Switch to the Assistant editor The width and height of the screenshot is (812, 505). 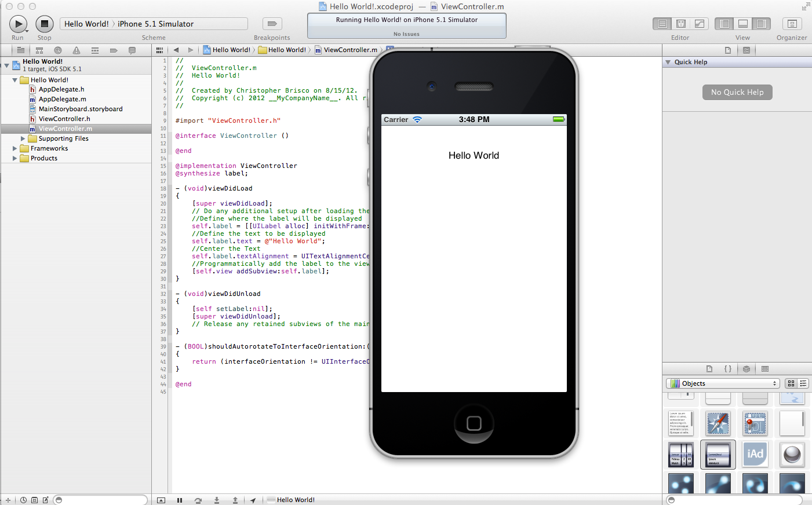point(681,24)
